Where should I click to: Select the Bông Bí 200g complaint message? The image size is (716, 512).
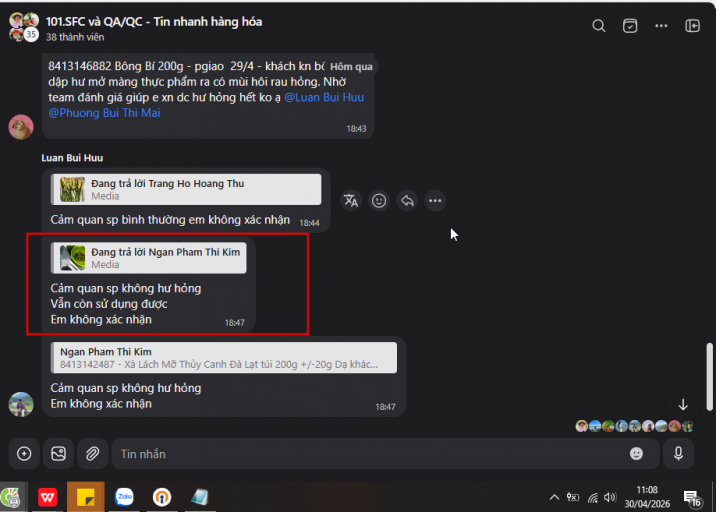(208, 95)
